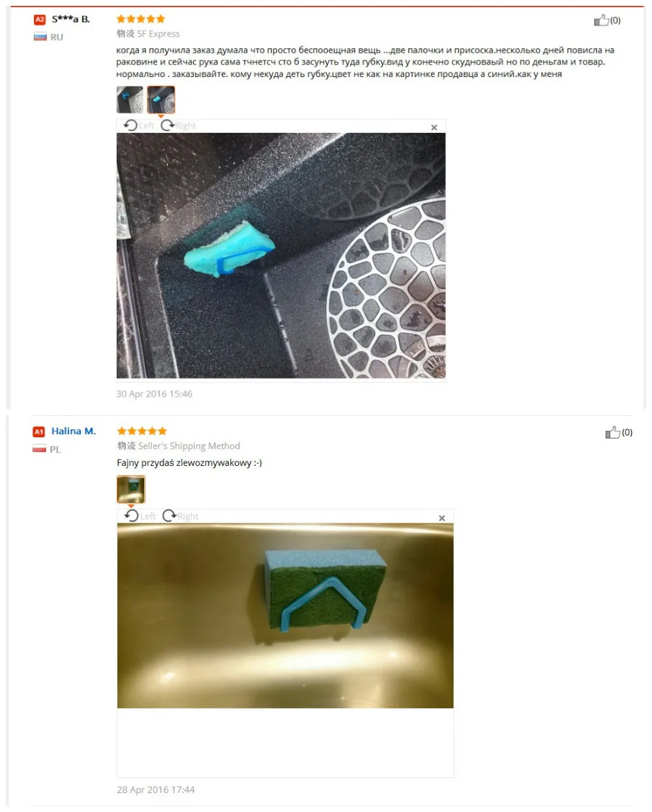Rotate Halina's sponge photo right

(181, 516)
